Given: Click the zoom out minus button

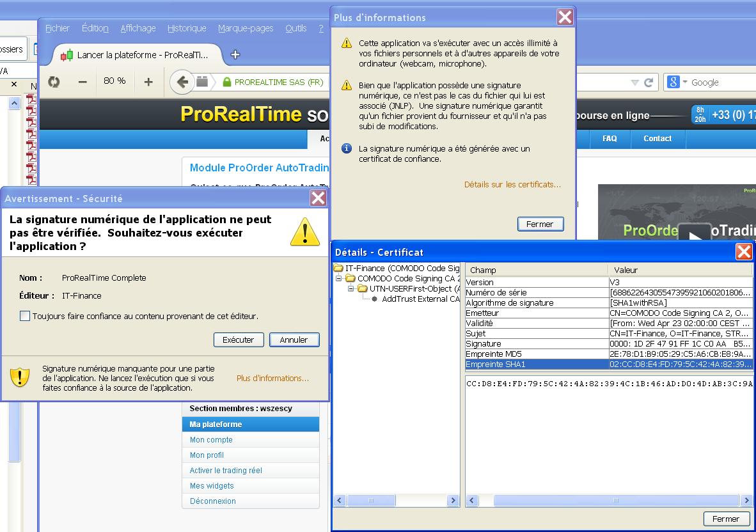Looking at the screenshot, I should tap(83, 82).
